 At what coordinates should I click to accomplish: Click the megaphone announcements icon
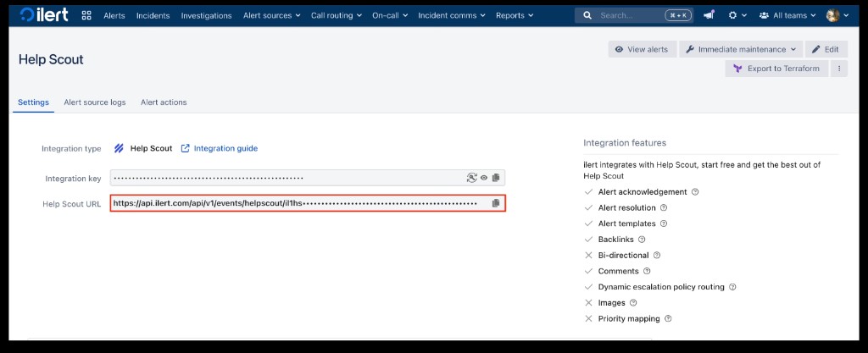708,15
